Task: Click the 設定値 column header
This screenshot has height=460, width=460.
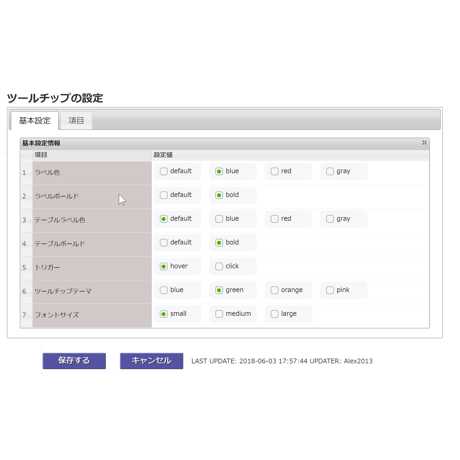Action: click(x=290, y=155)
